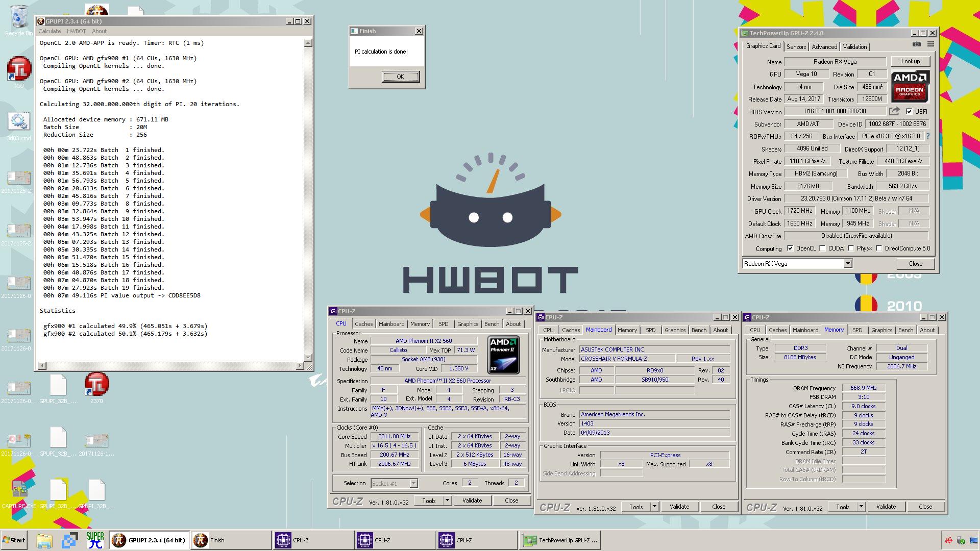Click the Driver Version field in GPU-Z
Screen dimensions: 980x551
coord(856,198)
